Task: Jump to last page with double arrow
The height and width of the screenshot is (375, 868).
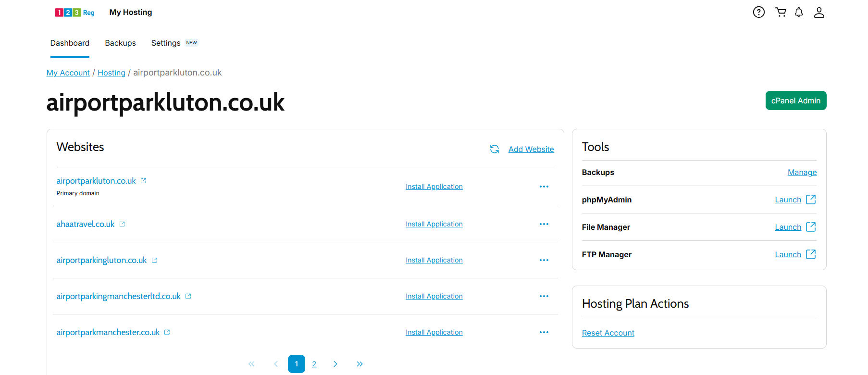Action: [x=360, y=364]
